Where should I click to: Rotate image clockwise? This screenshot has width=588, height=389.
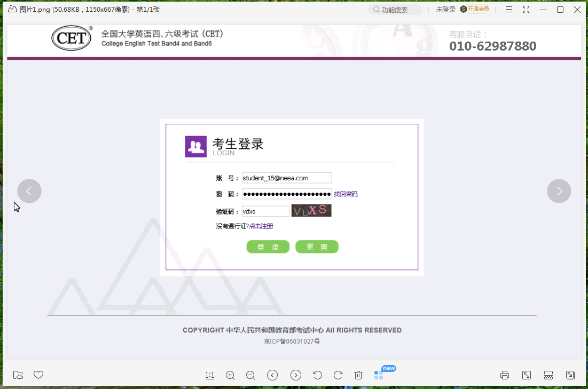(338, 375)
